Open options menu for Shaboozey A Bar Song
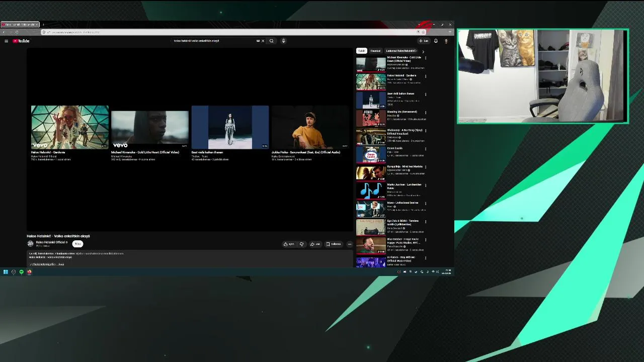The width and height of the screenshot is (644, 362). point(426,131)
